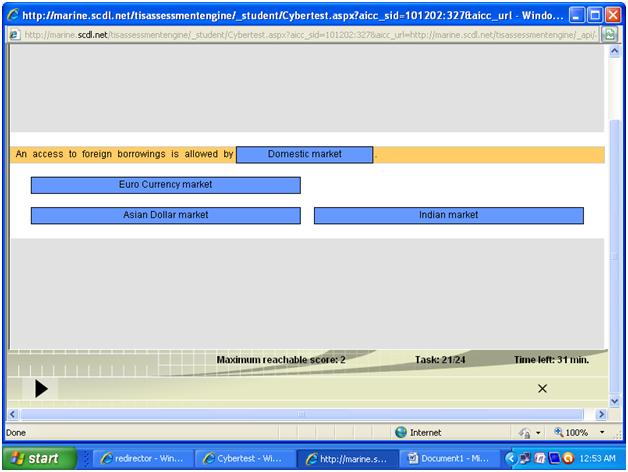628x472 pixels.
Task: Click the horizontal scrollbar thumb
Action: point(302,414)
